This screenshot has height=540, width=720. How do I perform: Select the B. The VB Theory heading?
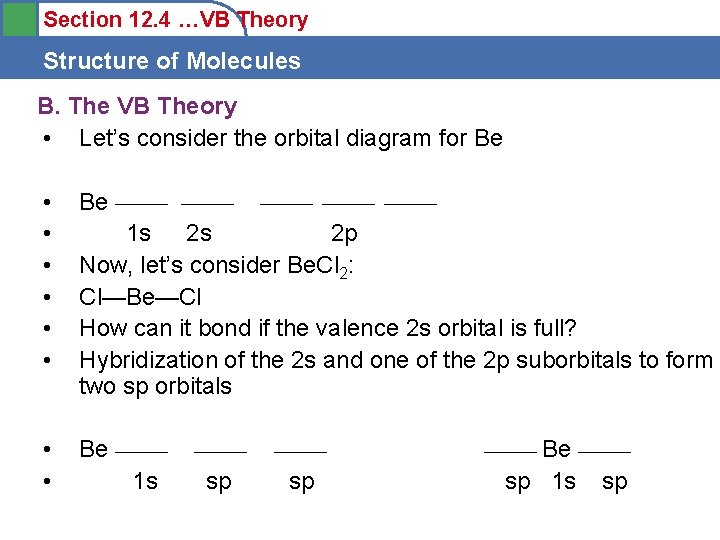(137, 106)
